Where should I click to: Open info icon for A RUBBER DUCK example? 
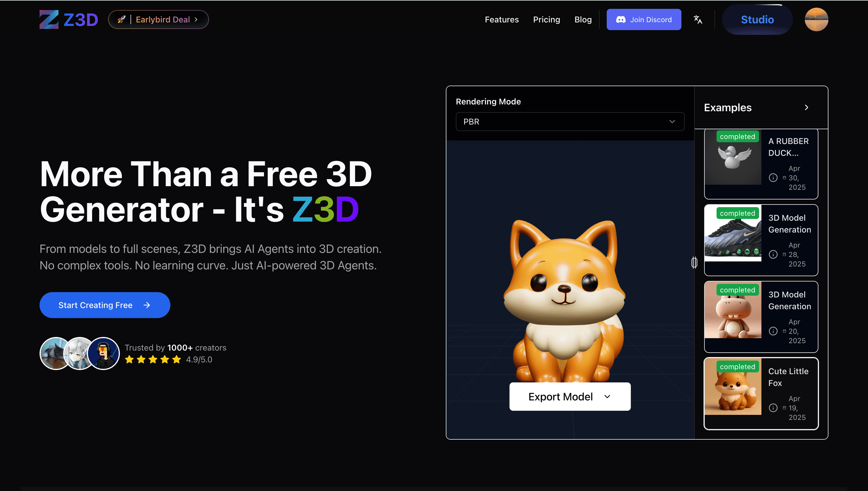point(773,178)
